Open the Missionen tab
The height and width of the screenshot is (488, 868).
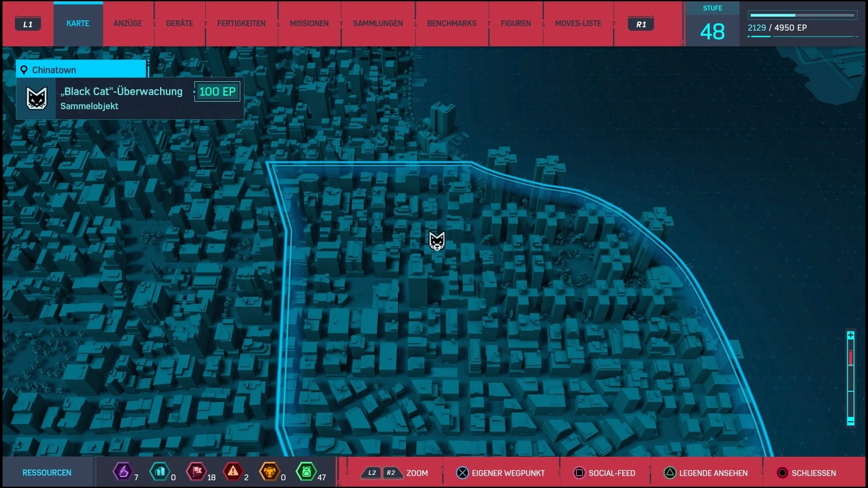pyautogui.click(x=309, y=23)
